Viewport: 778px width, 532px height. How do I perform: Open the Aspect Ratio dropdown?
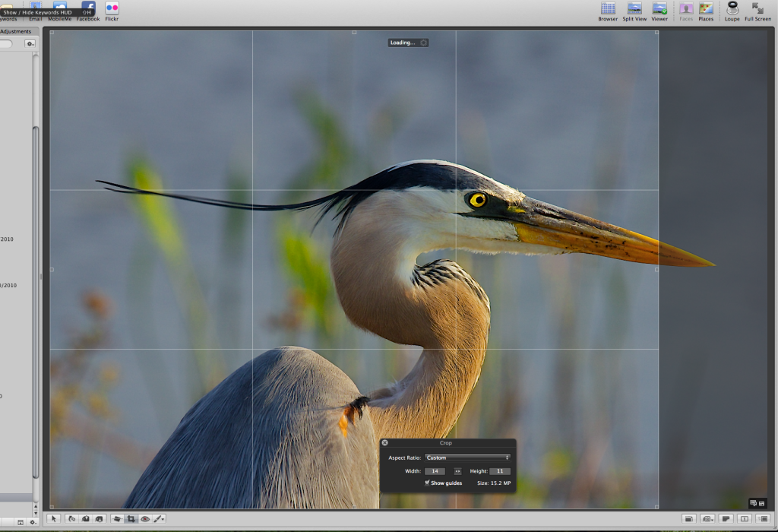click(467, 458)
